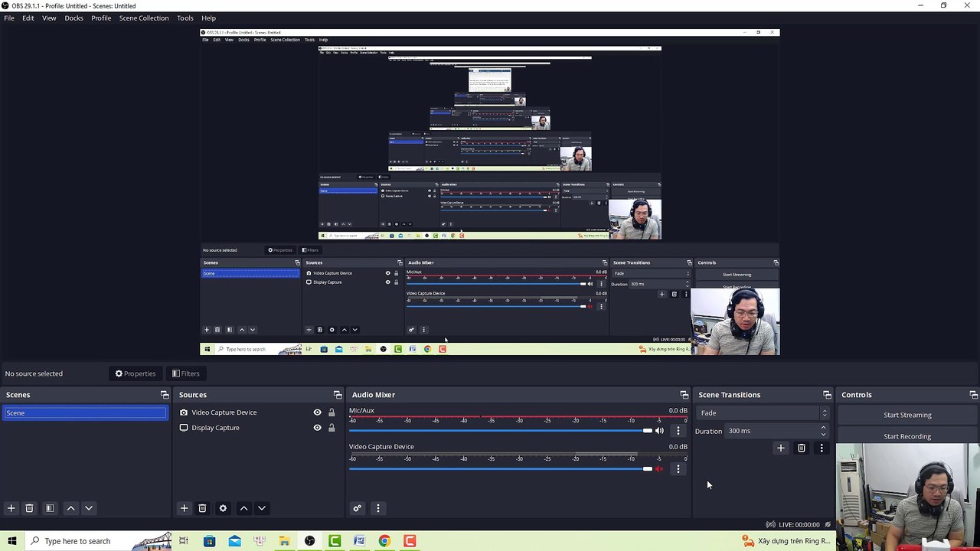980x551 pixels.
Task: Select Video Capture Device in Sources list
Action: [x=224, y=412]
